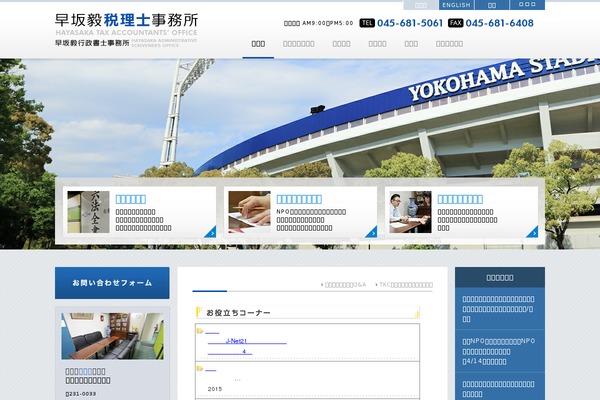Click folder icon above the 2015 entry
This screenshot has width=600, height=400.
point(199,368)
